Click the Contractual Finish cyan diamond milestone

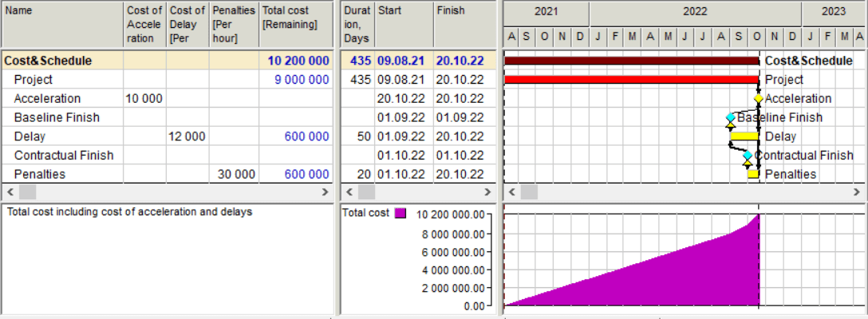(748, 155)
